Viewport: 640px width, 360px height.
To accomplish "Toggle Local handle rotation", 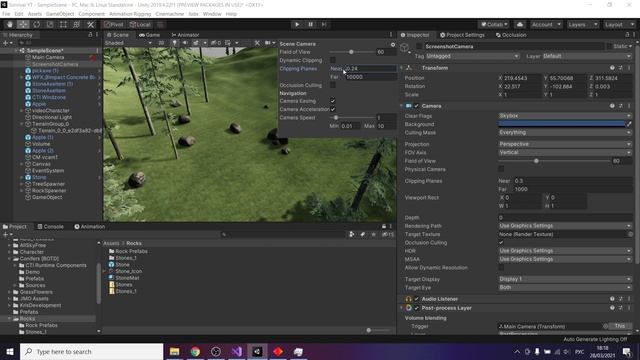I will point(140,24).
